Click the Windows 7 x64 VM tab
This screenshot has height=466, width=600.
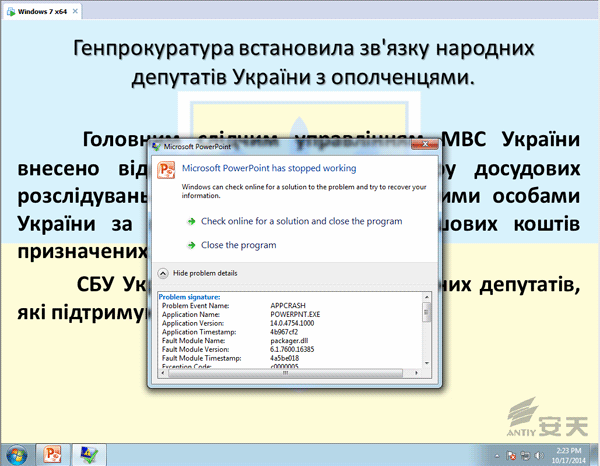click(42, 11)
